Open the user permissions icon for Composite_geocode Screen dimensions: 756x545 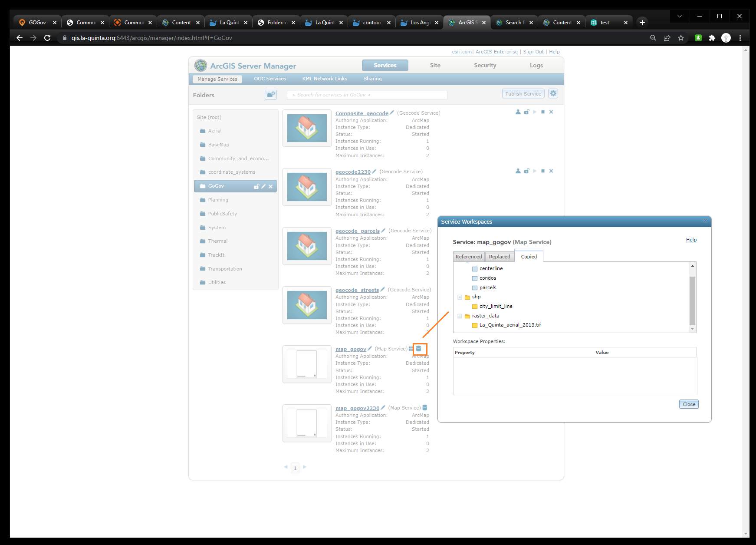click(518, 112)
